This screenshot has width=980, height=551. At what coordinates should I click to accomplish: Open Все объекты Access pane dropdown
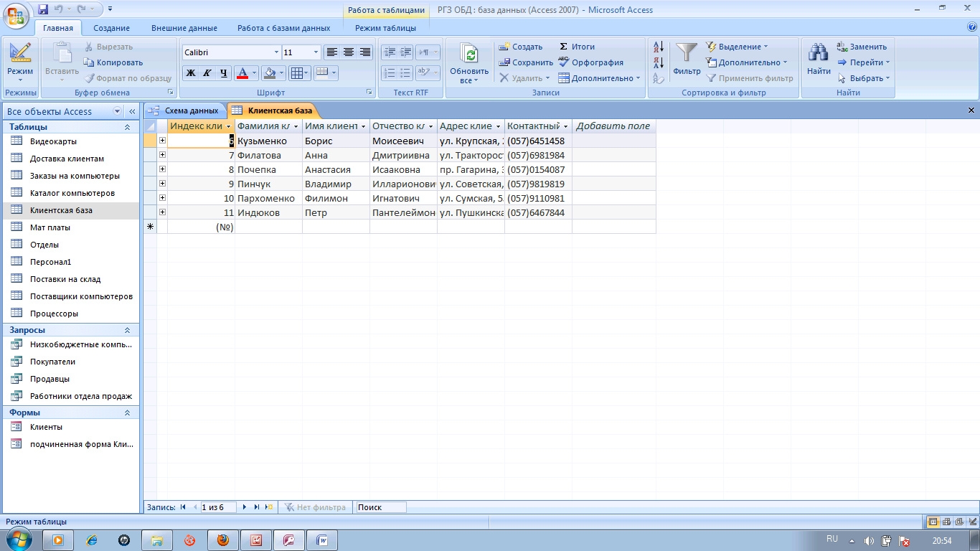(117, 111)
